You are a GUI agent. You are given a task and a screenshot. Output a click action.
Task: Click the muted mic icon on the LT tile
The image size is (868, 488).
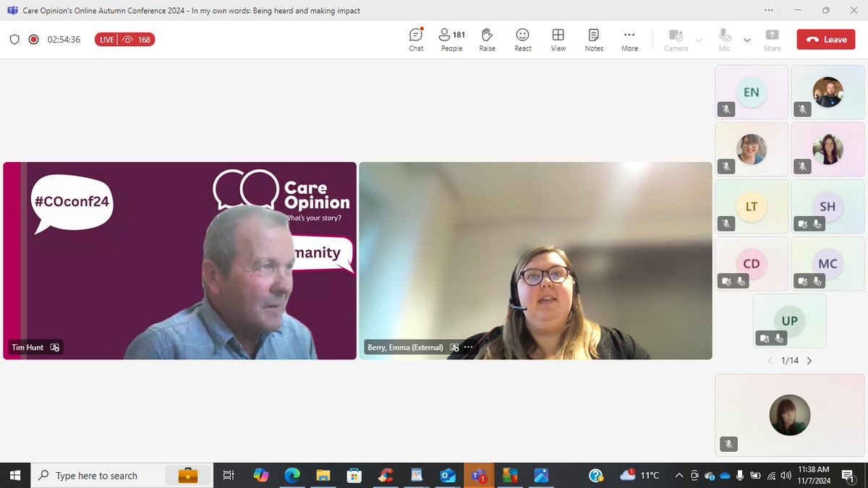[726, 223]
